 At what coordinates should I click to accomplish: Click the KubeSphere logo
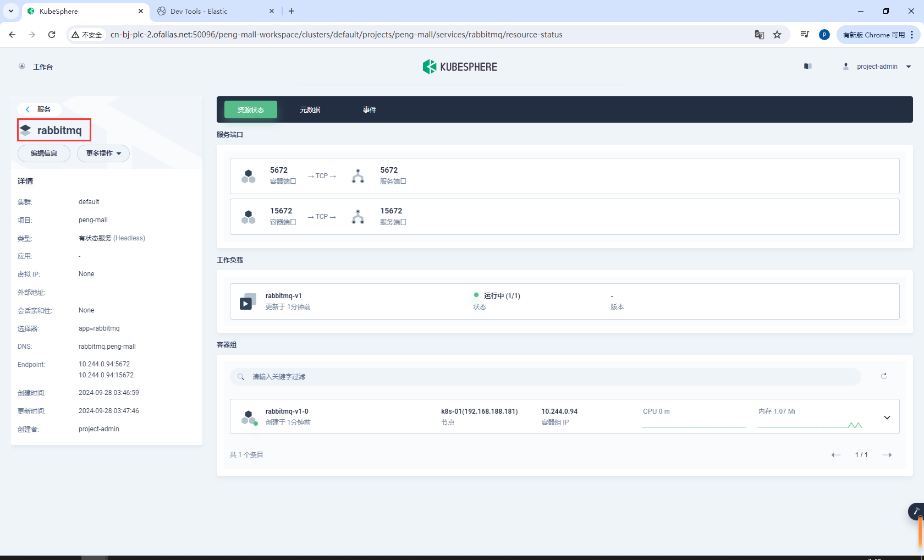(x=460, y=67)
